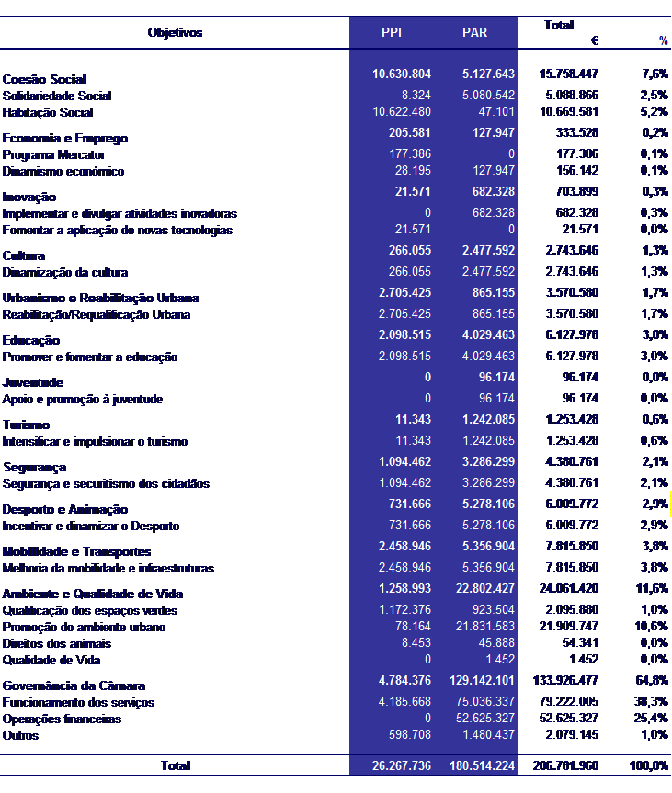Select grand total PAR 180.514.224

483,765
